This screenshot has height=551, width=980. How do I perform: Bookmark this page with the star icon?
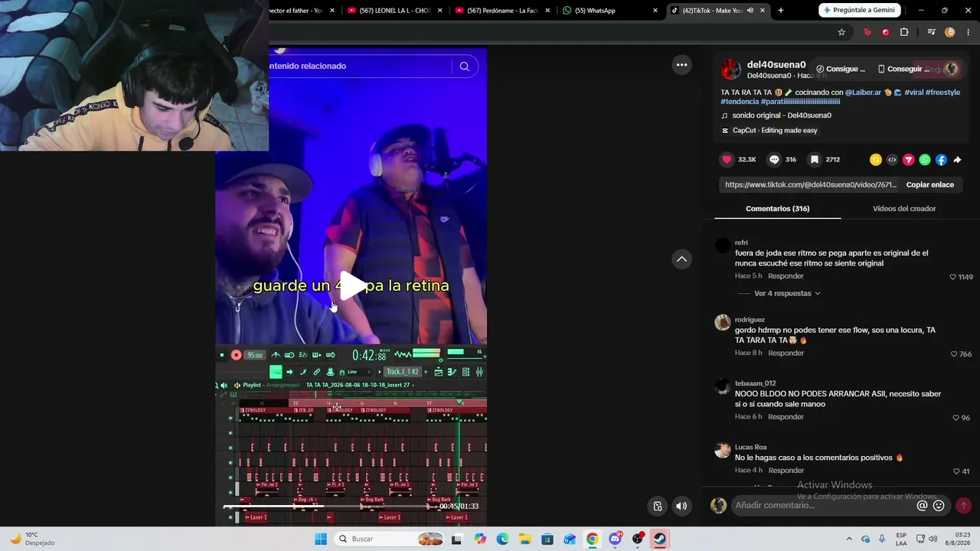(x=841, y=32)
